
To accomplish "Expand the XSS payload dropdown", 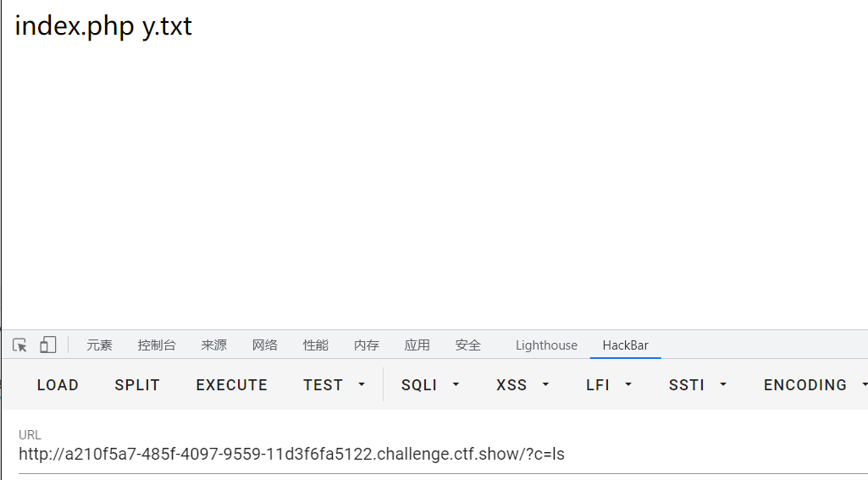I will pyautogui.click(x=522, y=385).
